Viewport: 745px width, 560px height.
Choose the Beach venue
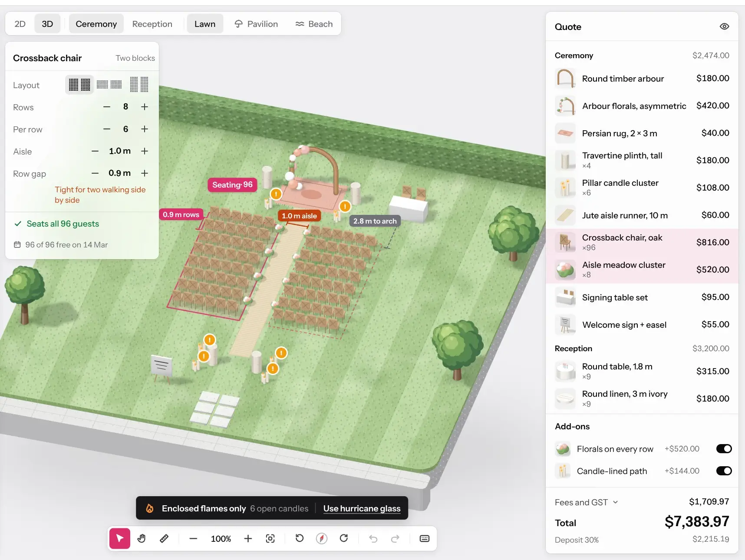[314, 24]
